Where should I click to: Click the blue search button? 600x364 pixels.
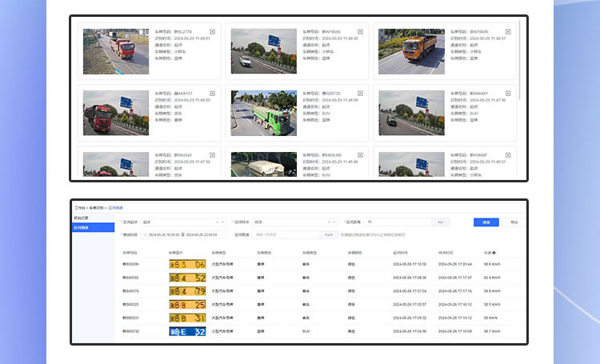coord(486,222)
